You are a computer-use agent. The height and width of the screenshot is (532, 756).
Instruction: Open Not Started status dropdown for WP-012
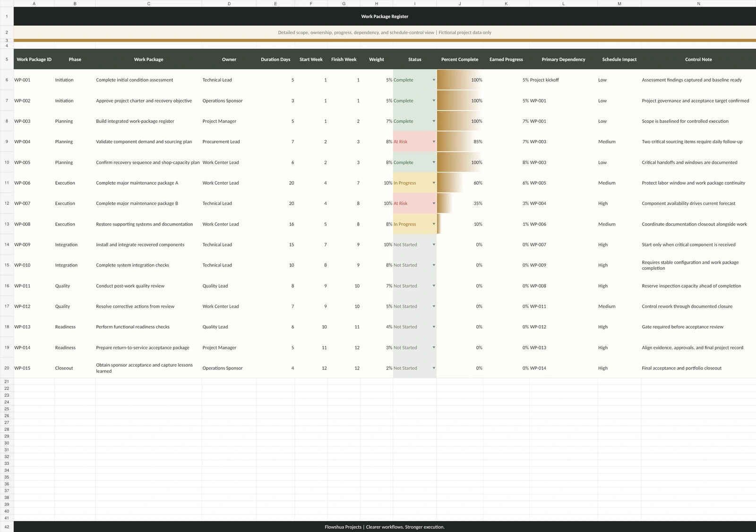point(434,306)
